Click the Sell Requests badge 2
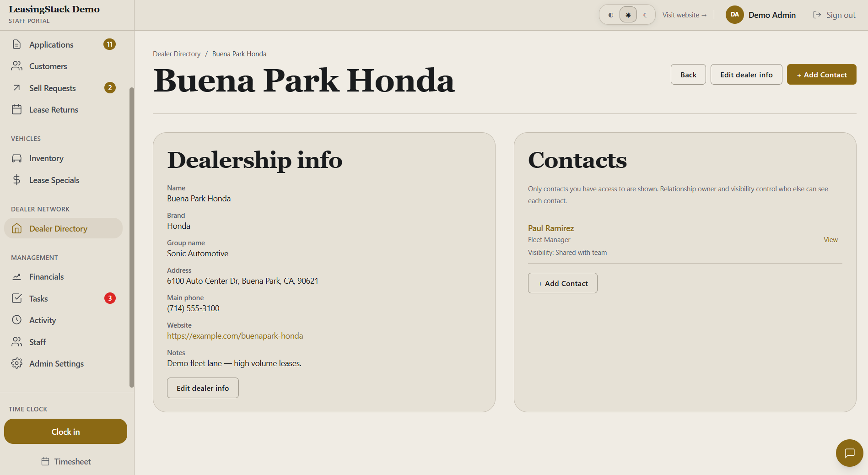This screenshot has width=868, height=475. [110, 88]
